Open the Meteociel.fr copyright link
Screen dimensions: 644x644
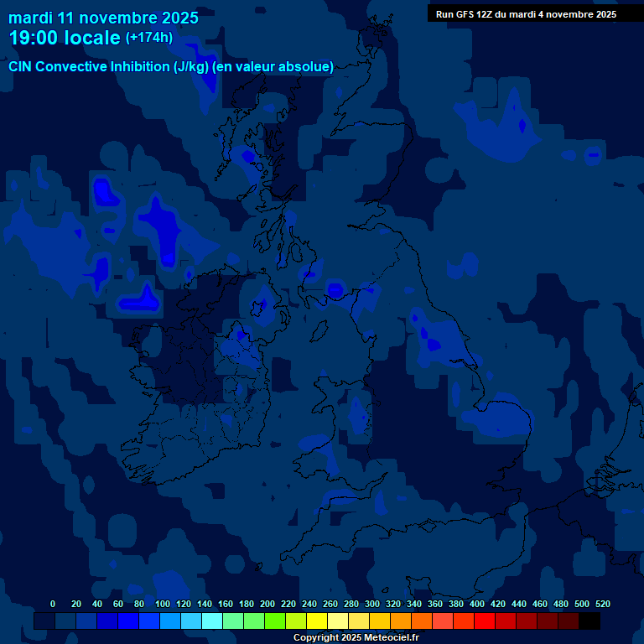[x=356, y=637]
